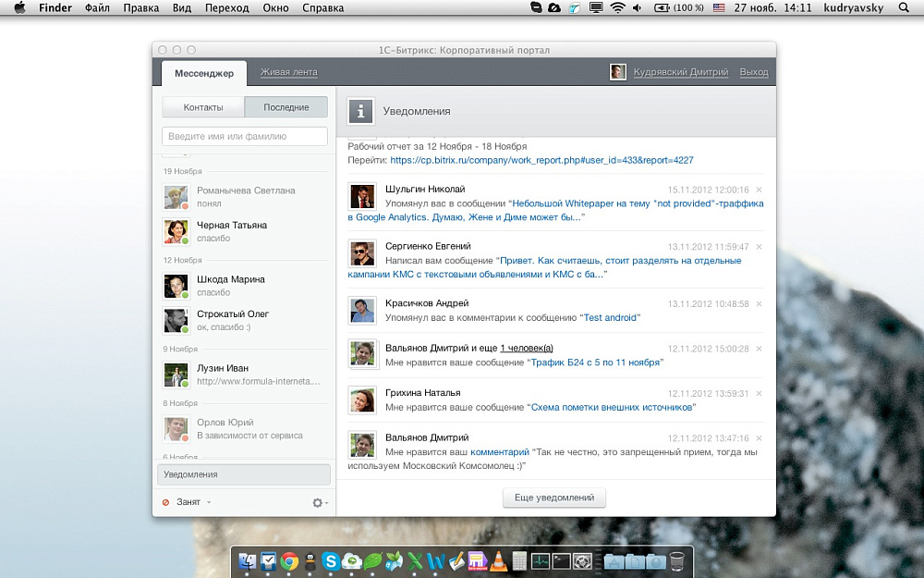Click the Wi-Fi status icon
Viewport: 924px width, 578px height.
click(617, 7)
